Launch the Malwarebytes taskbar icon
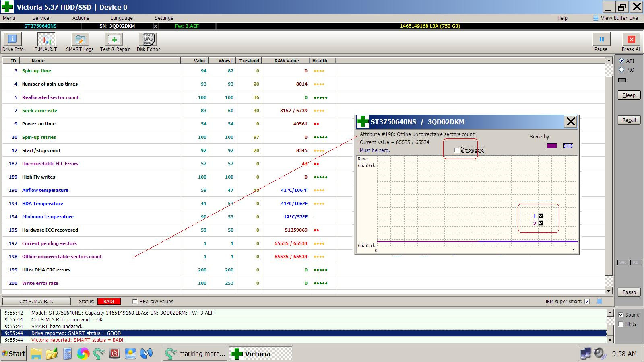The width and height of the screenshot is (644, 362). tap(146, 354)
